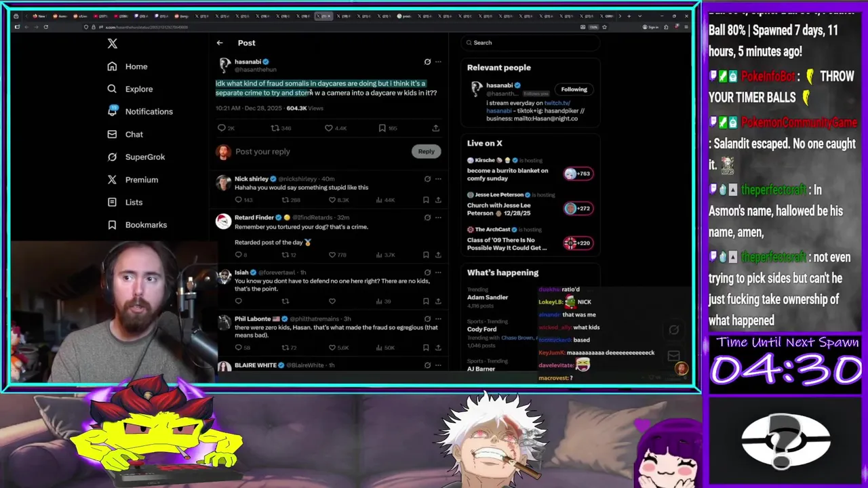Open Grok icon on hasanabi's main post
This screenshot has width=868, height=488.
coord(427,62)
